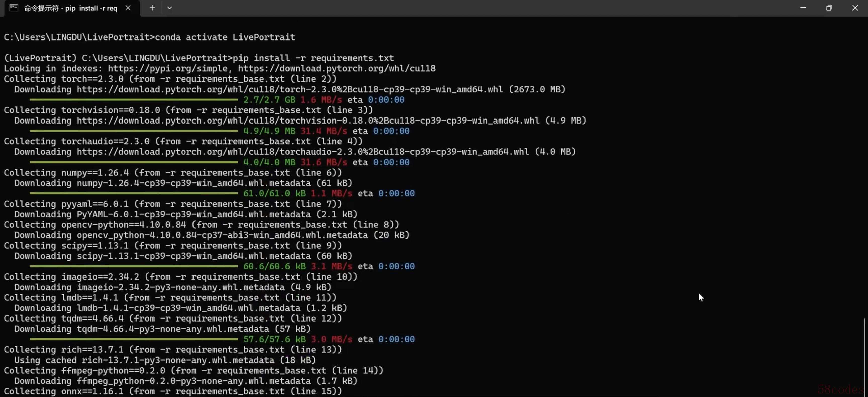
Task: Click the imageio-2.34.2 metadata download line
Action: pos(173,287)
